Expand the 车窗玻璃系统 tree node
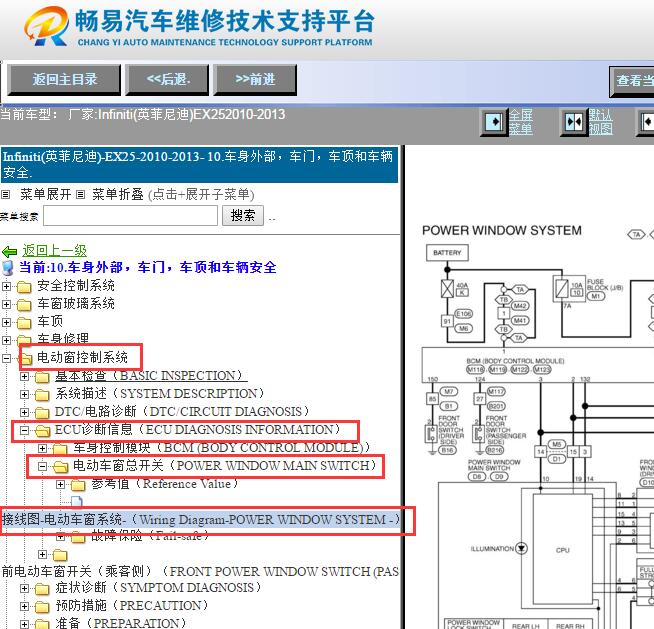This screenshot has width=654, height=629. (6, 304)
